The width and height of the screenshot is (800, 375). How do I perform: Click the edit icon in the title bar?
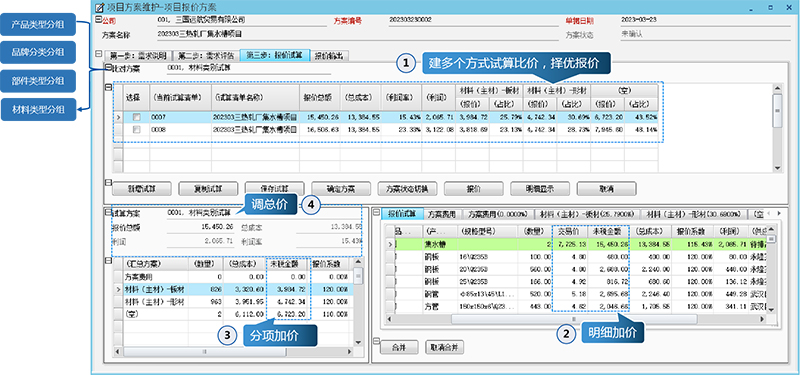tap(100, 7)
